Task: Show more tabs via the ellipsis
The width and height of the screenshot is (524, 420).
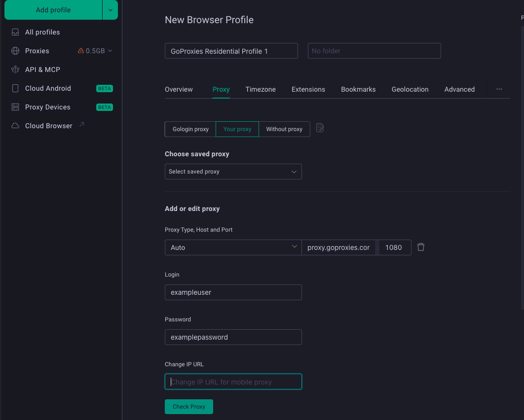Action: (499, 89)
